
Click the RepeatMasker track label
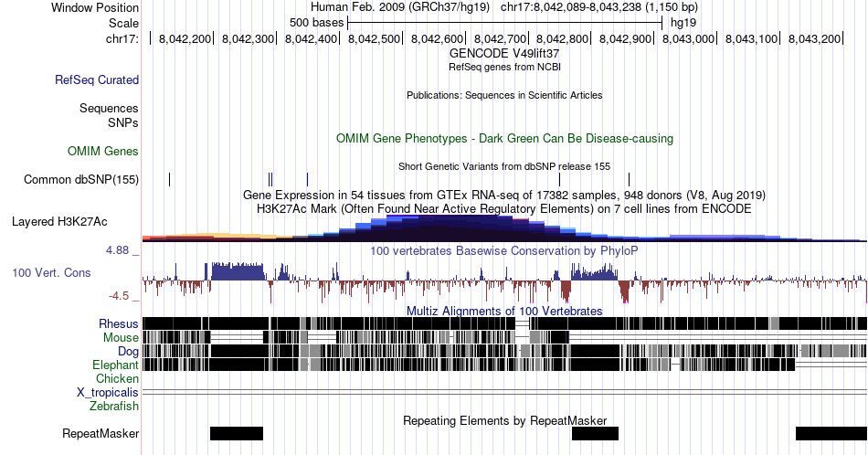101,433
